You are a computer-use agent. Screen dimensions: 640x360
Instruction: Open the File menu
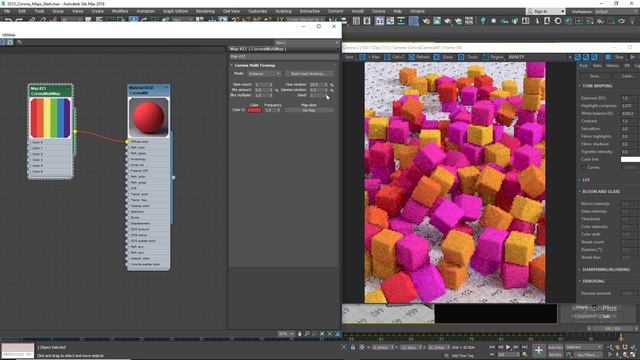tap(7, 11)
